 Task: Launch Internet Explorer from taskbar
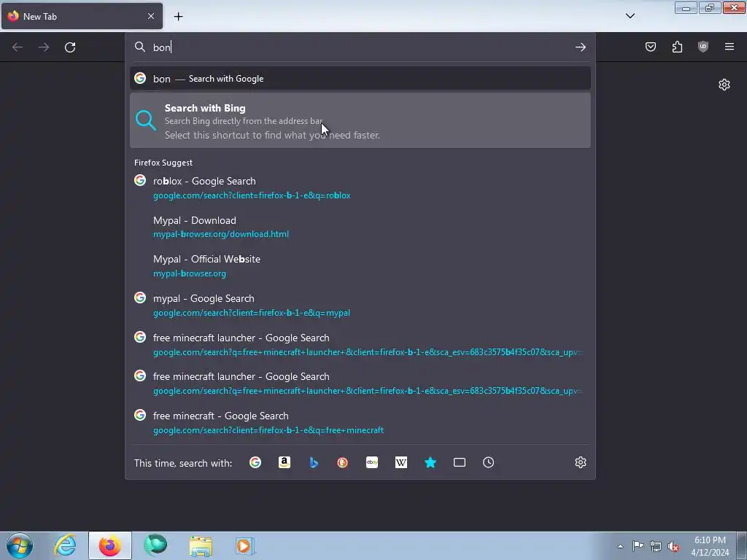click(65, 545)
